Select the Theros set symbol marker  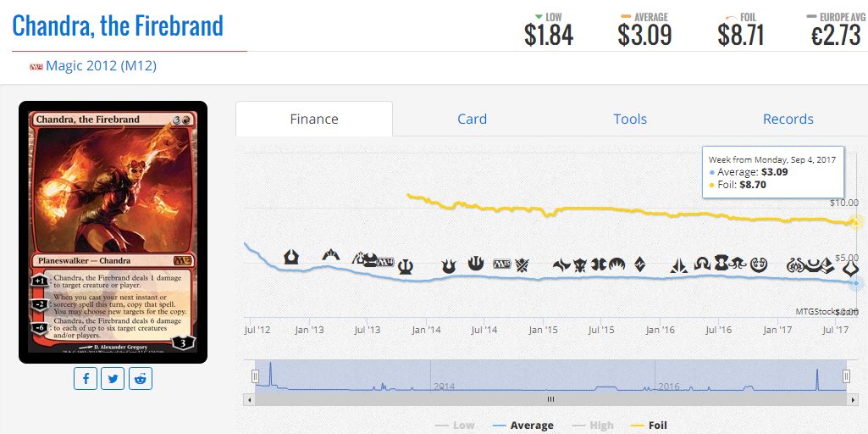(406, 267)
